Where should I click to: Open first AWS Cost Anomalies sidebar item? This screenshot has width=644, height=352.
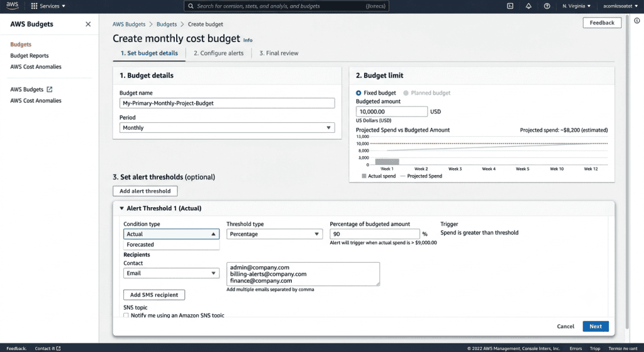point(36,67)
